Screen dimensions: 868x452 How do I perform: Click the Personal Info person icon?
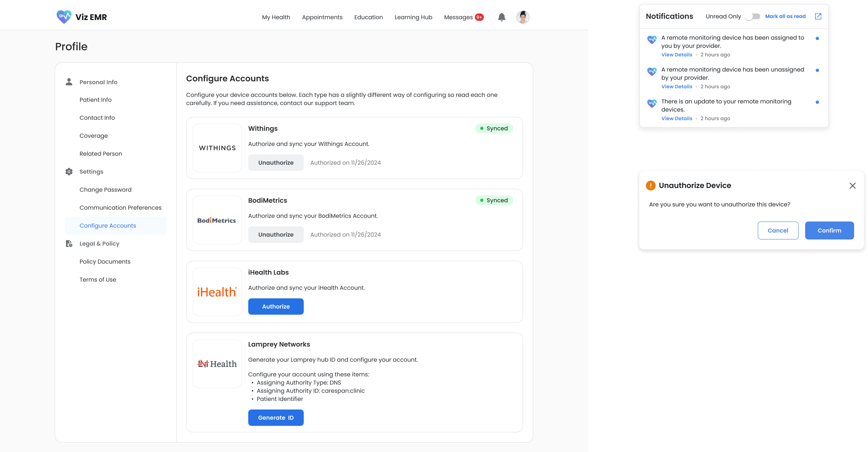click(x=69, y=82)
